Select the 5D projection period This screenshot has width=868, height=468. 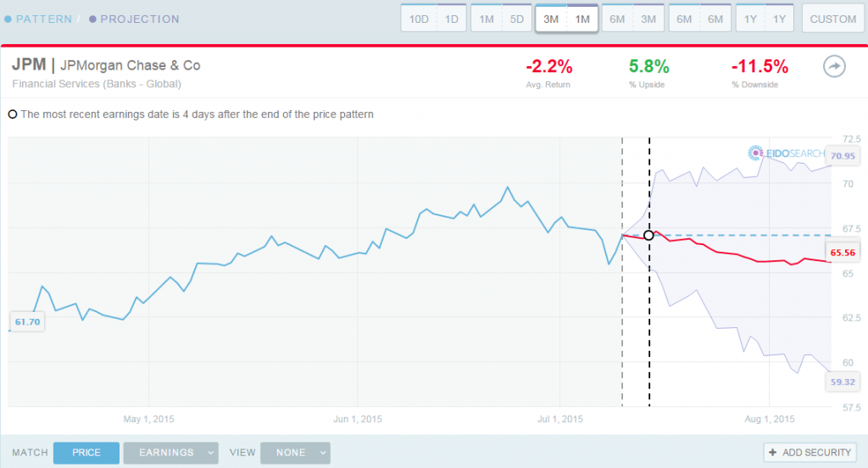[x=517, y=19]
